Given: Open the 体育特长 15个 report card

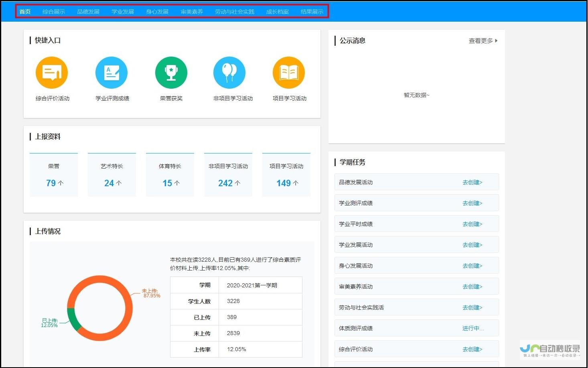Looking at the screenshot, I should tap(170, 175).
